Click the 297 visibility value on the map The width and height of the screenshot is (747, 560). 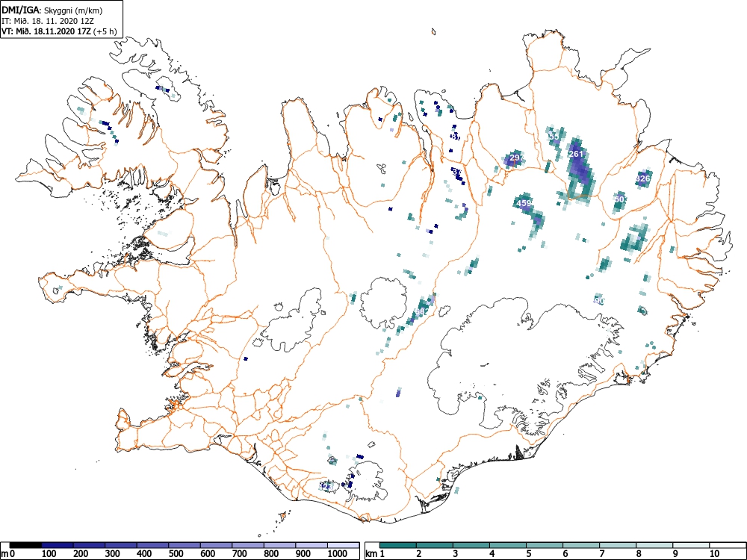click(516, 158)
